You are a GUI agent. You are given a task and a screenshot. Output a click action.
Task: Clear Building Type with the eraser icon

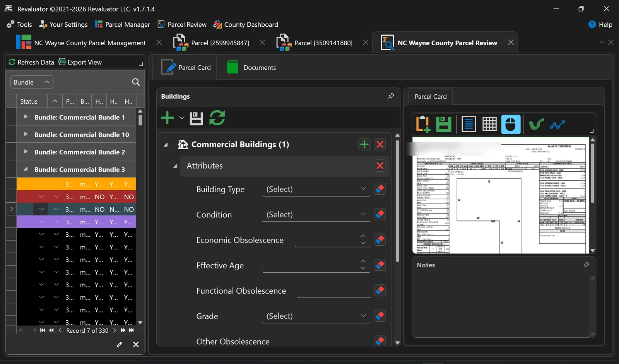click(380, 189)
